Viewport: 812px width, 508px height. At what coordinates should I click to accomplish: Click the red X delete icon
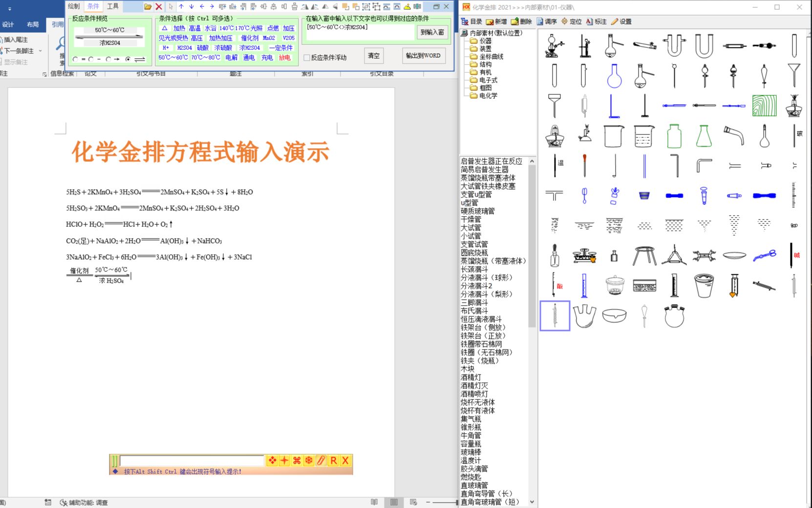point(159,6)
